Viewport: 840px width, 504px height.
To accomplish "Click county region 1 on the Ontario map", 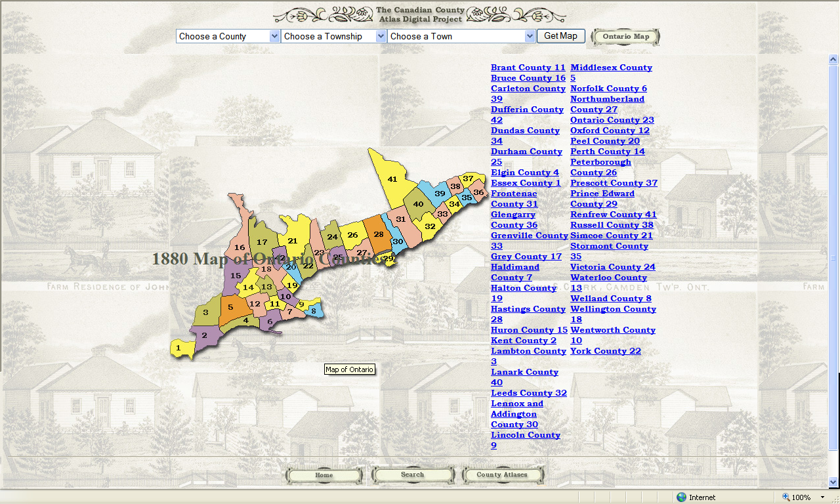I will coord(178,348).
